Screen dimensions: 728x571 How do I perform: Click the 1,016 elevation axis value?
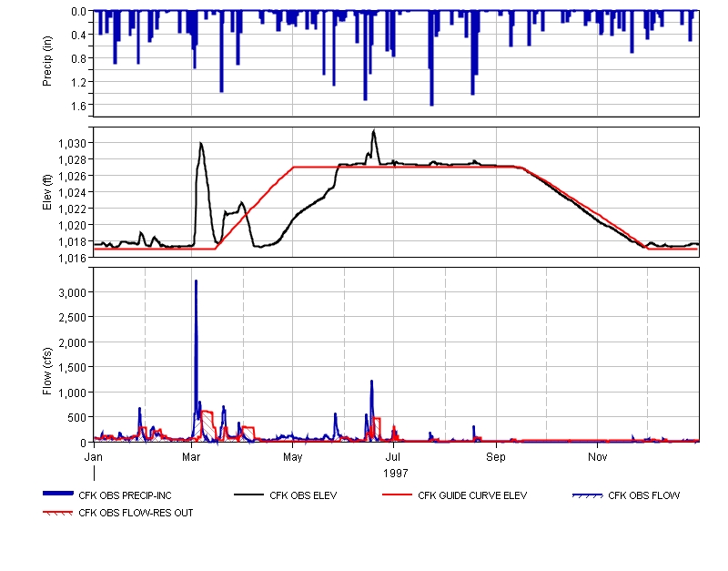click(x=73, y=258)
